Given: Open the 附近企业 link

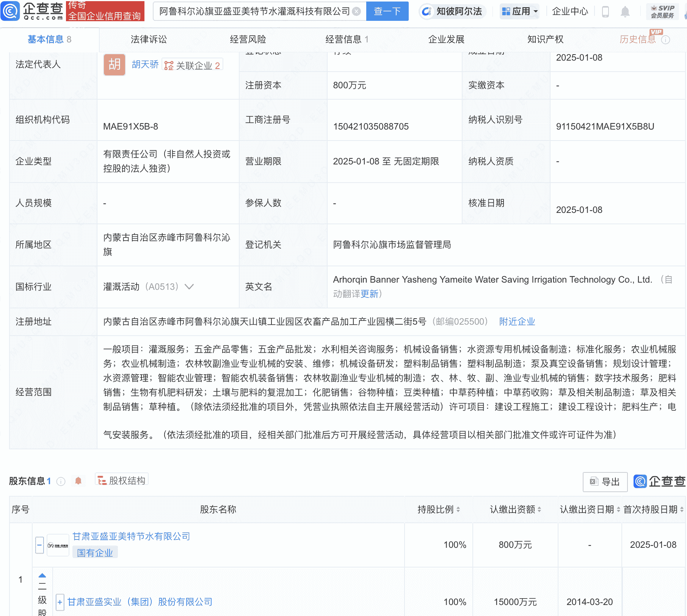Looking at the screenshot, I should [x=517, y=322].
